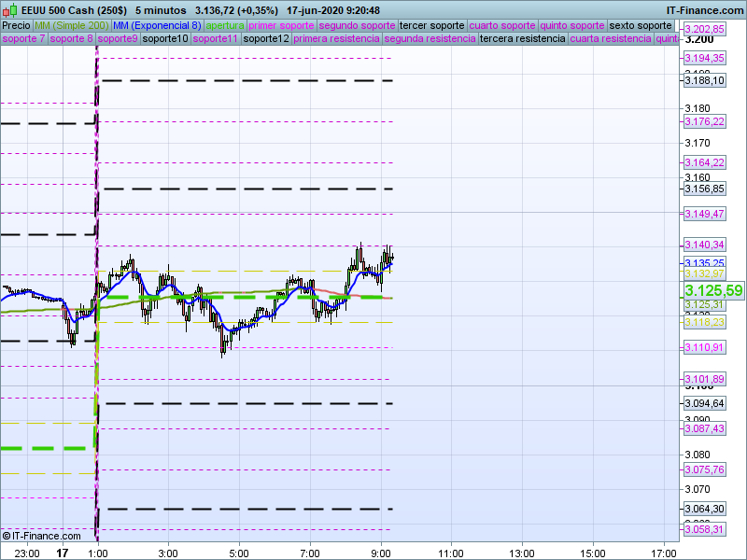This screenshot has height=560, width=747.
Task: Open the MM (Simple 200) indicator label
Action: (x=72, y=26)
